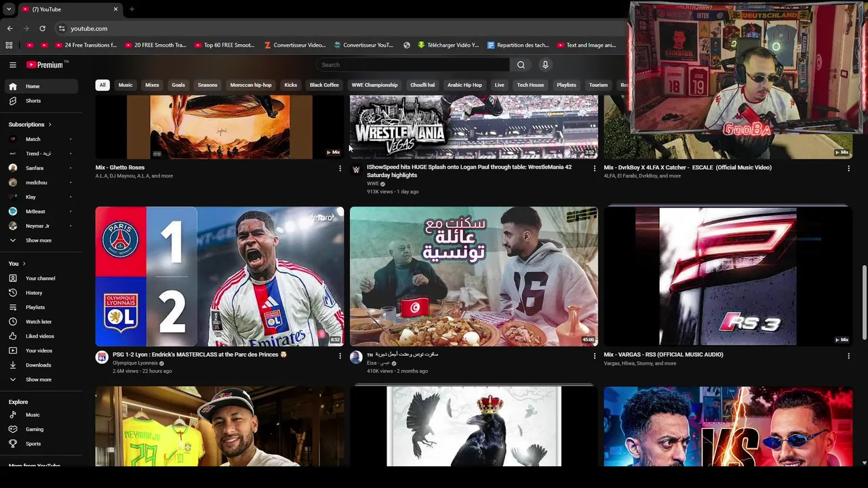868x488 pixels.
Task: Open Shorts in the sidebar
Action: 41,100
